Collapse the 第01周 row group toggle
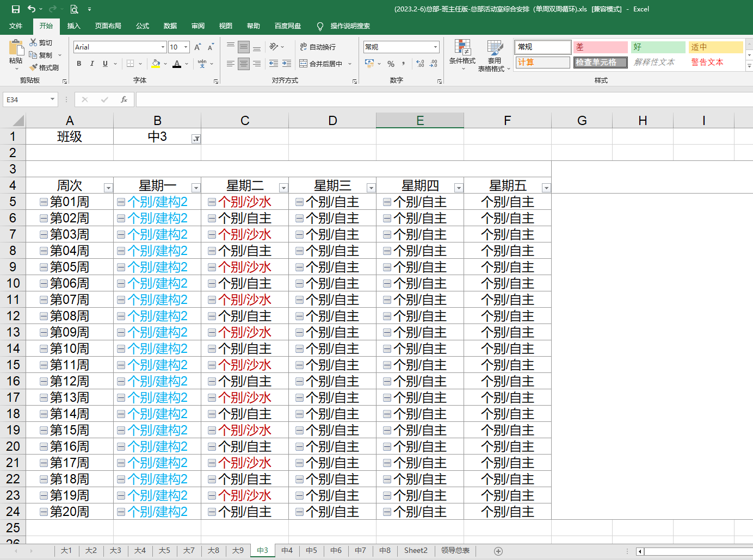 [x=44, y=202]
